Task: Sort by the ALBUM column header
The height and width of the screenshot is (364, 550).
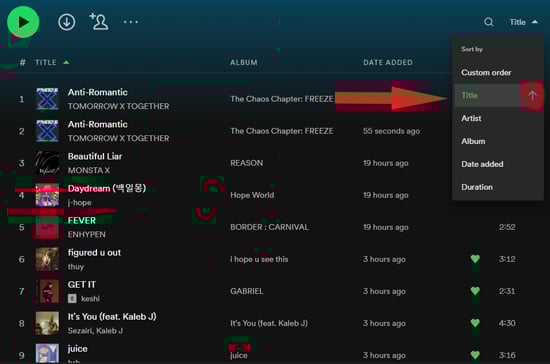Action: tap(244, 62)
